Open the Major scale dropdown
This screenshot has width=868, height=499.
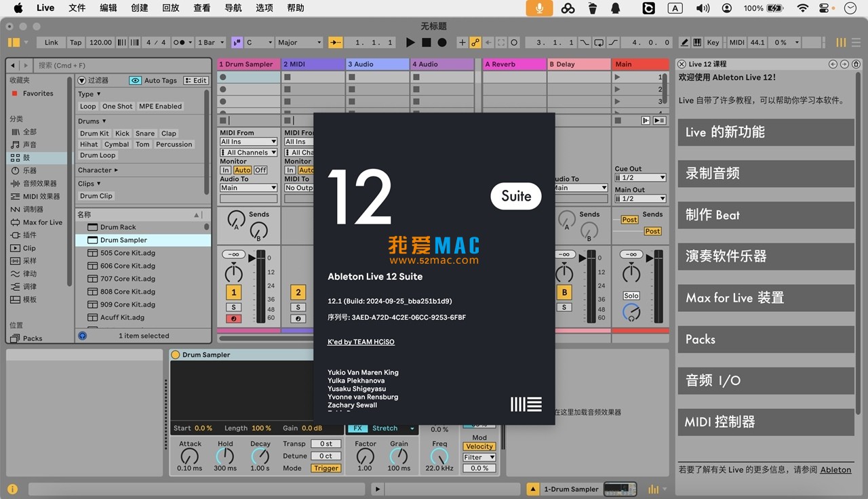pos(299,42)
